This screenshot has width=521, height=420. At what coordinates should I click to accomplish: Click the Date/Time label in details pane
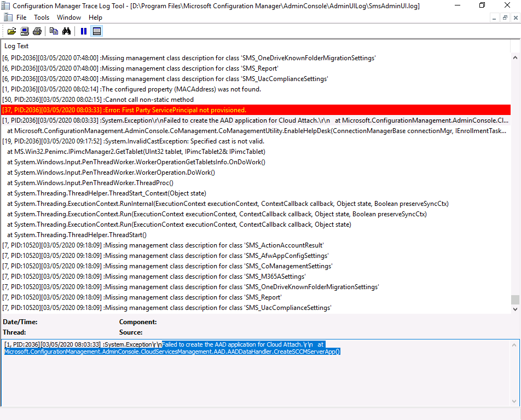tap(20, 322)
